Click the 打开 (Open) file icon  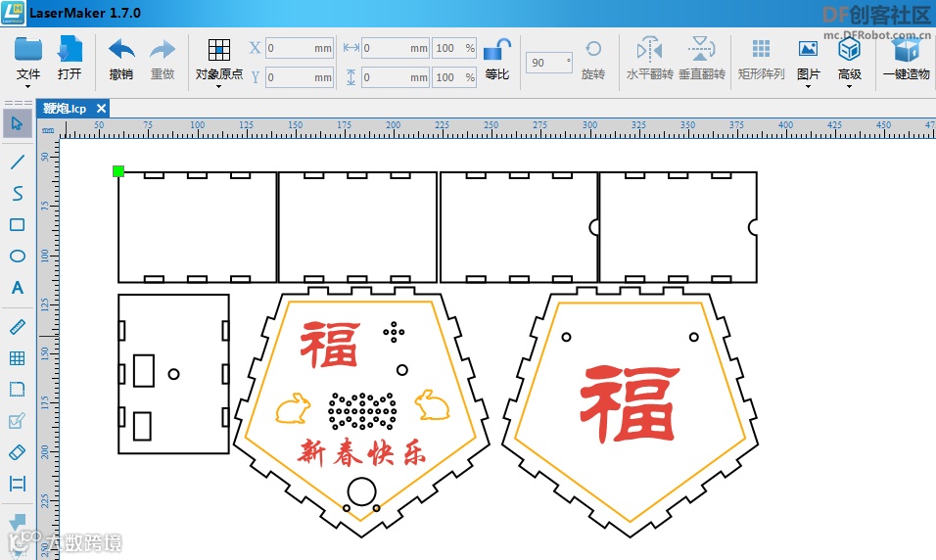[70, 49]
